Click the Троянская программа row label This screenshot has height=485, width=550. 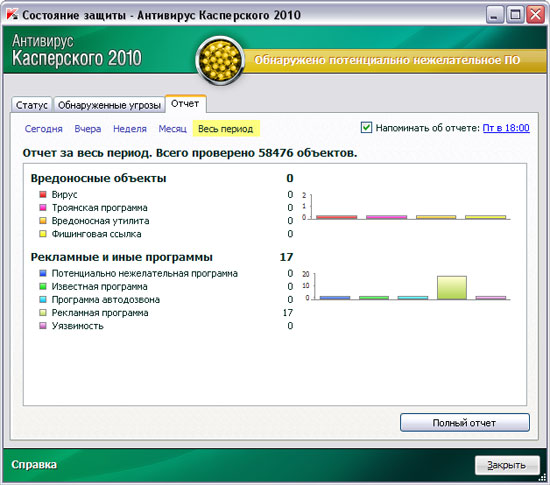[100, 208]
